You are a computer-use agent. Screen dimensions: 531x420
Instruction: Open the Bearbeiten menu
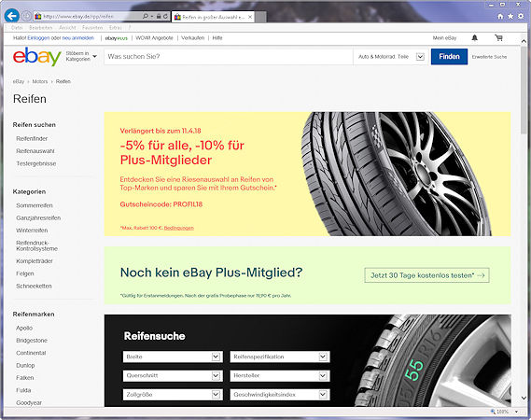41,27
